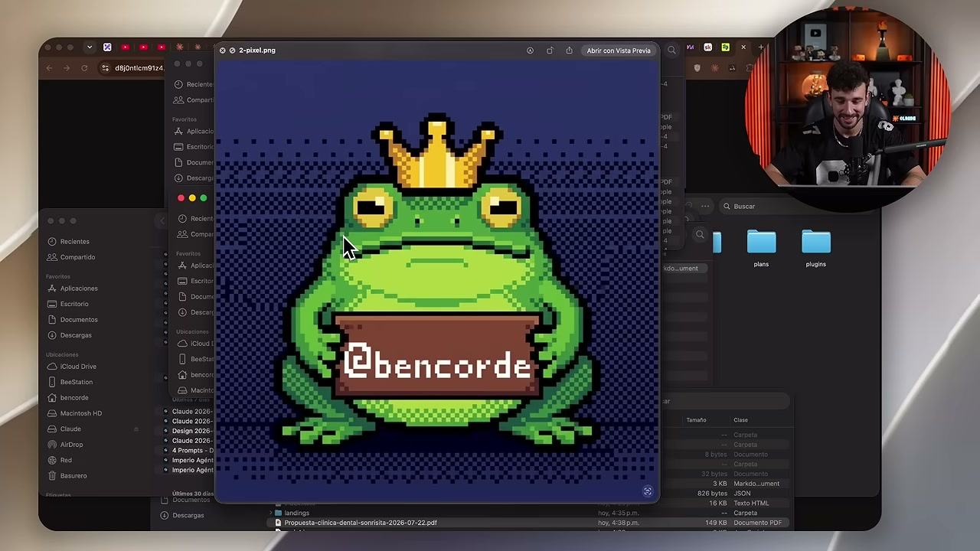Open the plugins folder
The image size is (980, 551).
click(815, 249)
